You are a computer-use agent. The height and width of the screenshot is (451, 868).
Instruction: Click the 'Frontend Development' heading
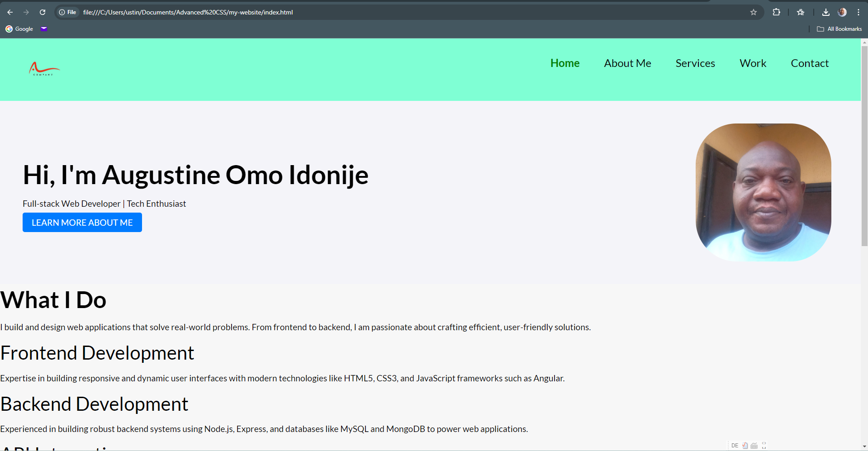coord(97,353)
